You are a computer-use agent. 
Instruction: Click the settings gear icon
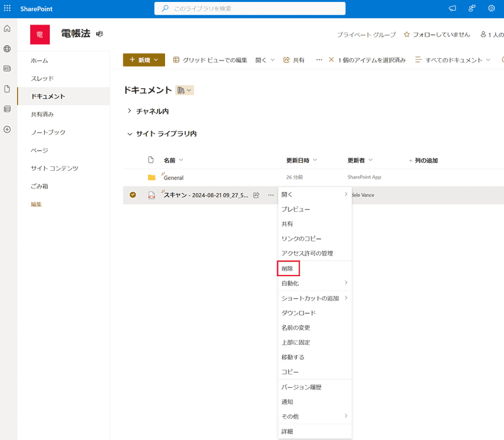(491, 8)
